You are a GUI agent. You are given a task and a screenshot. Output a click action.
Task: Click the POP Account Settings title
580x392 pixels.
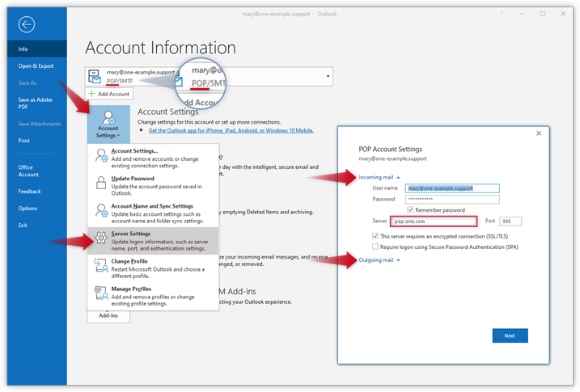tap(390, 149)
